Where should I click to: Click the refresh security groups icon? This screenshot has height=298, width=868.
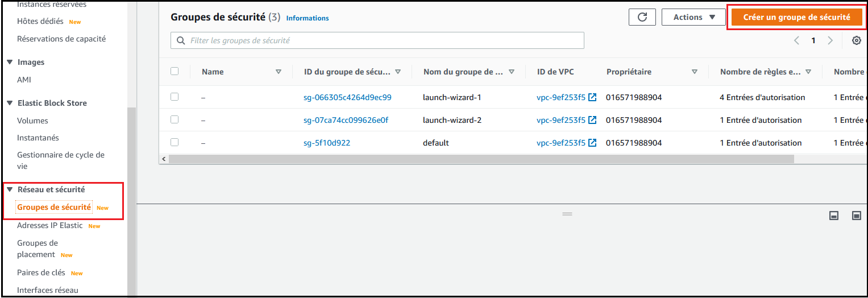(x=642, y=17)
